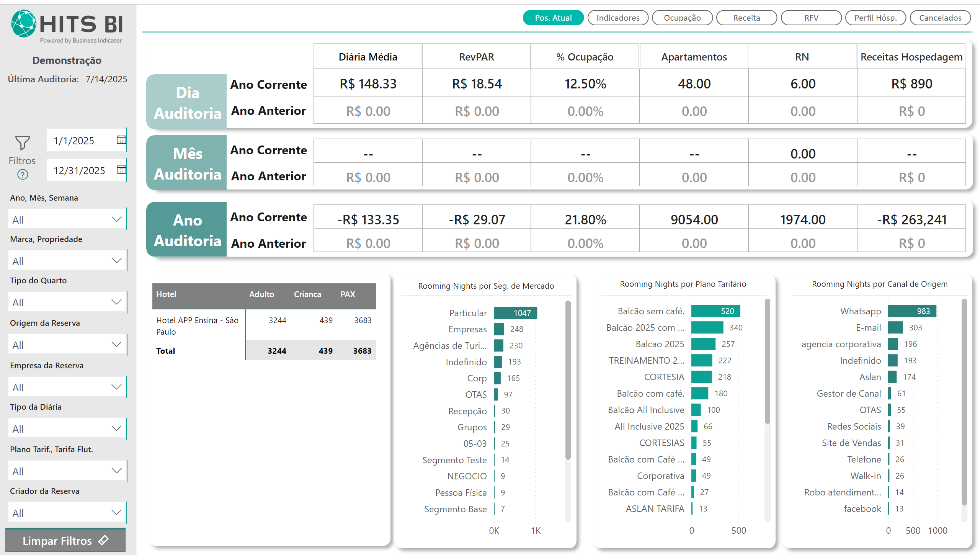The image size is (980, 559).
Task: Open the Ocupação tab
Action: [682, 18]
